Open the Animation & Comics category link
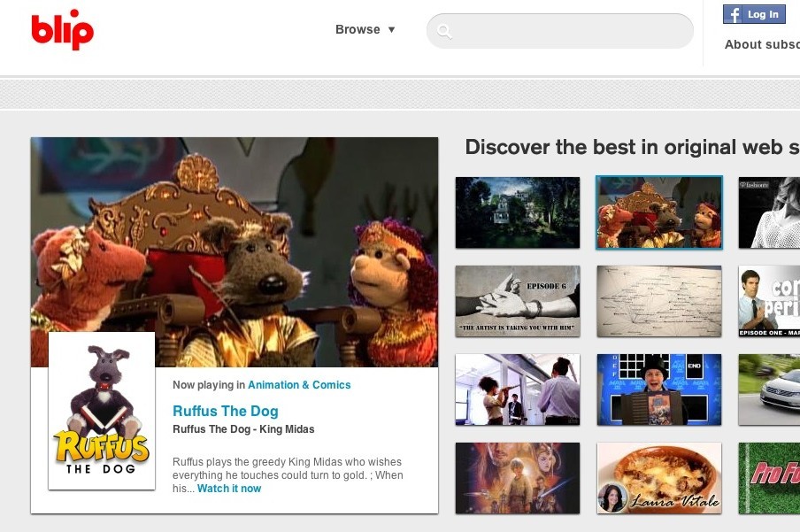 (x=299, y=385)
